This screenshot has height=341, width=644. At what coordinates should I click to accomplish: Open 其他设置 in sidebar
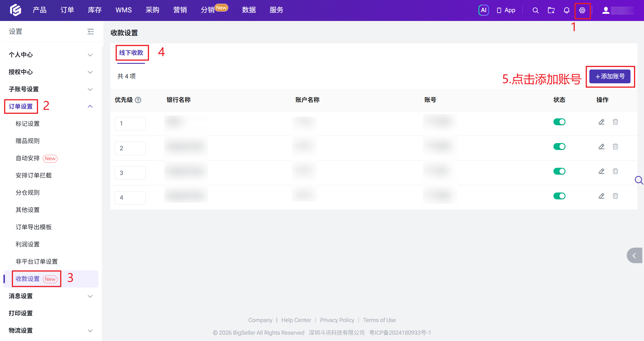tap(28, 210)
